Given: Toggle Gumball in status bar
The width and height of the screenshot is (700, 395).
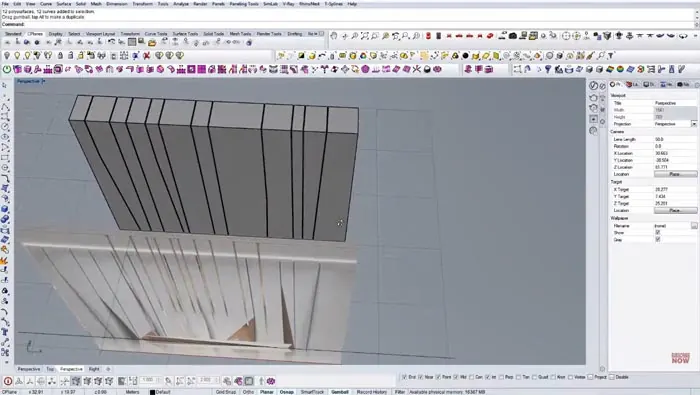Looking at the screenshot, I should [340, 392].
